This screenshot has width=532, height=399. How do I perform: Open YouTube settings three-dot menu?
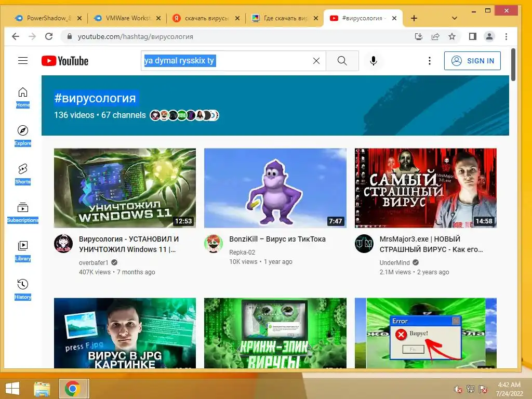pos(430,61)
